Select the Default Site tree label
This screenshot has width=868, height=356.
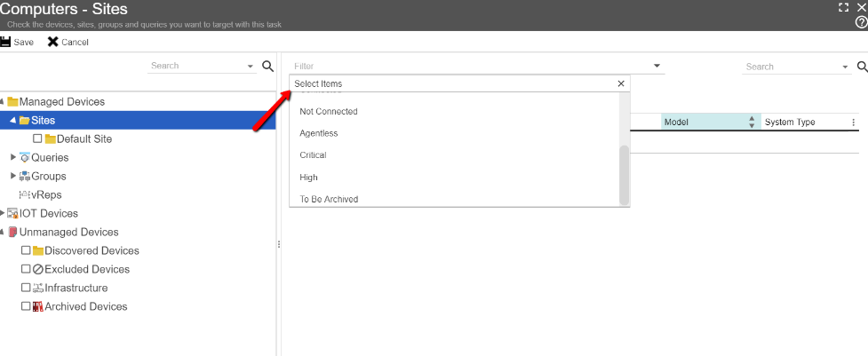[84, 139]
